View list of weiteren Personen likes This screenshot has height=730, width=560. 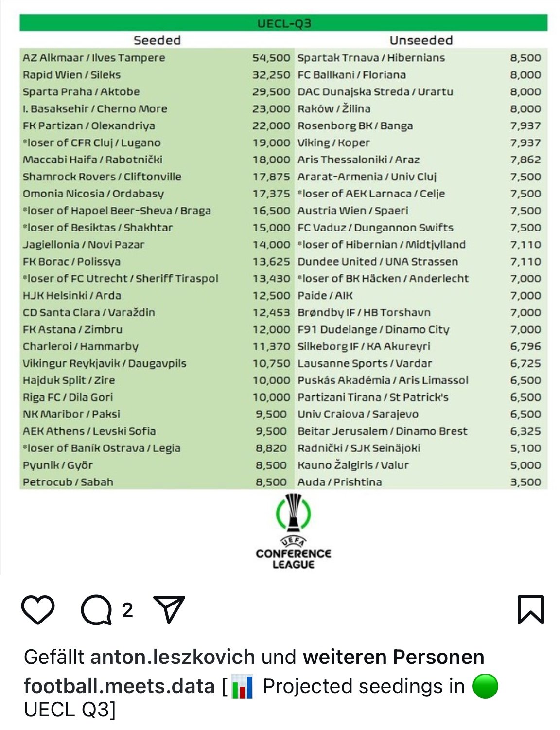pos(393,657)
